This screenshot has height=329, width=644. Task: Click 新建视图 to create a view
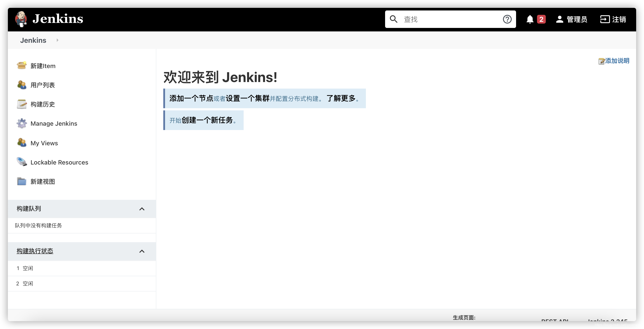(x=43, y=182)
